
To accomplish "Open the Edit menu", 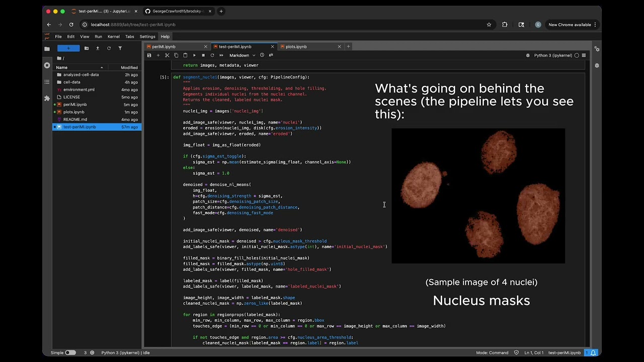I will pyautogui.click(x=71, y=36).
